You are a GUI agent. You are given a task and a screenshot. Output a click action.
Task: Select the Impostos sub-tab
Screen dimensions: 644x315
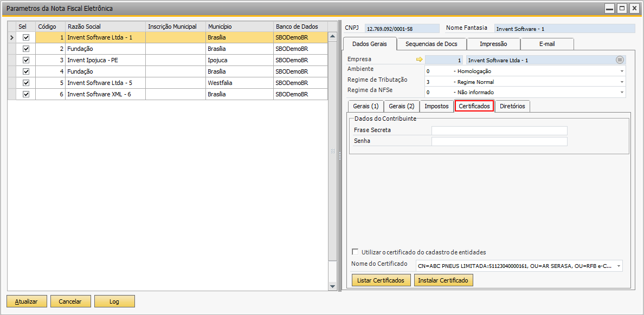point(436,106)
